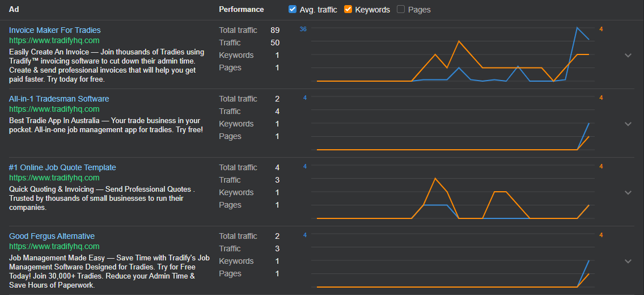Click the blue axis value 36 on first chart
This screenshot has height=295, width=644.
pos(303,29)
